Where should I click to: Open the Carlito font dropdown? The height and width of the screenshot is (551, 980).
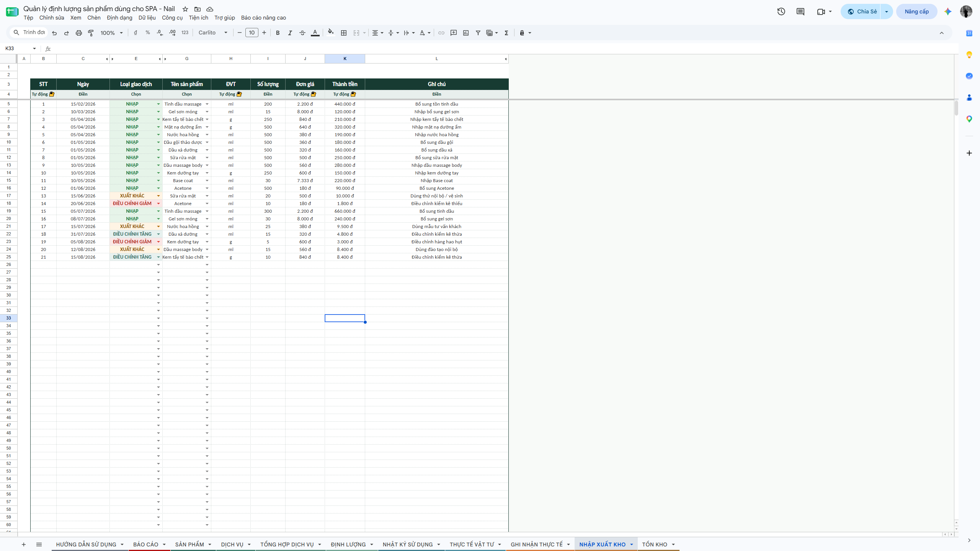(213, 33)
